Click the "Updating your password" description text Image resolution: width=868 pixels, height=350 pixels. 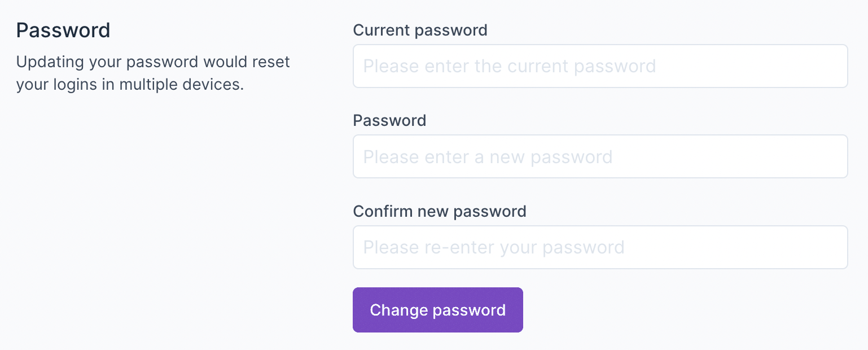tap(152, 62)
